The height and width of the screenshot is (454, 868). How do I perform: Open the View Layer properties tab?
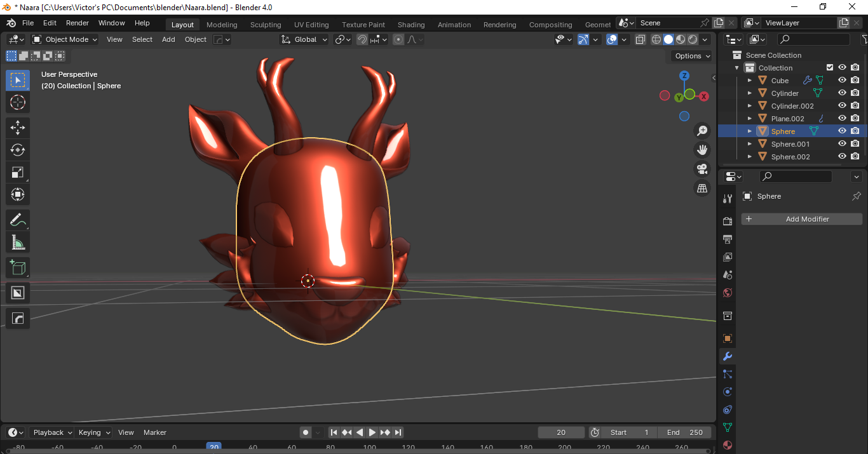728,257
